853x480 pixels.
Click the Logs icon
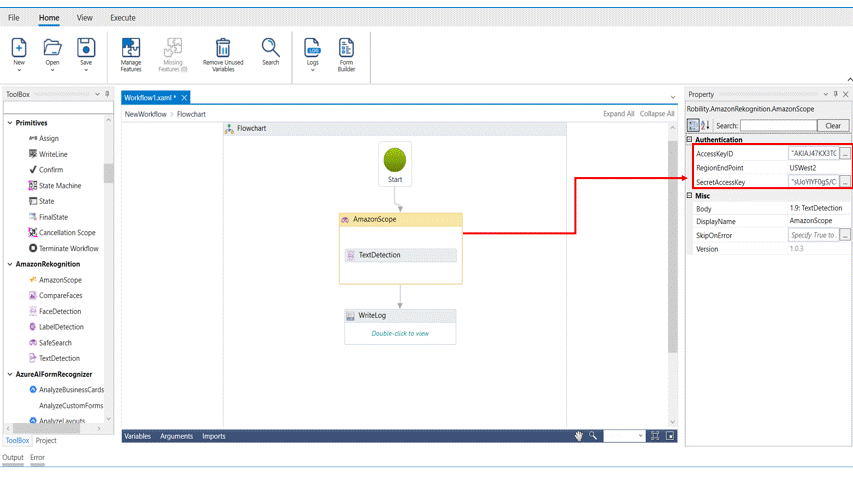point(313,47)
